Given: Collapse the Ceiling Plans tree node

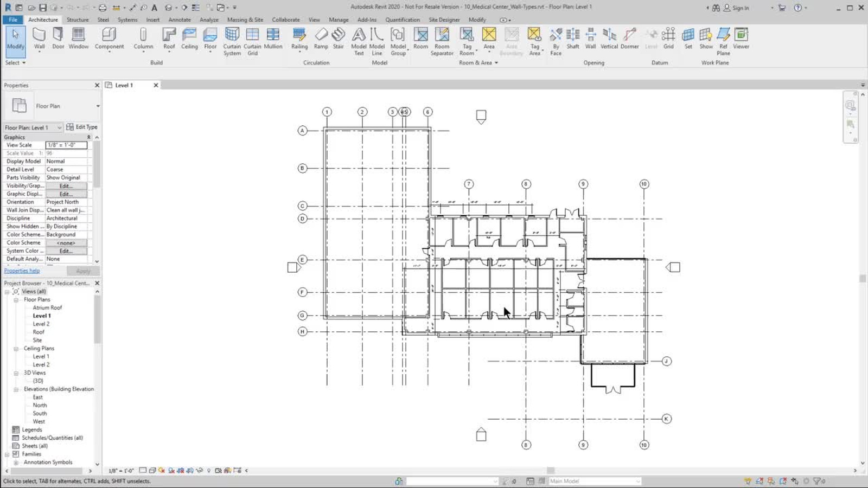Looking at the screenshot, I should pos(16,349).
